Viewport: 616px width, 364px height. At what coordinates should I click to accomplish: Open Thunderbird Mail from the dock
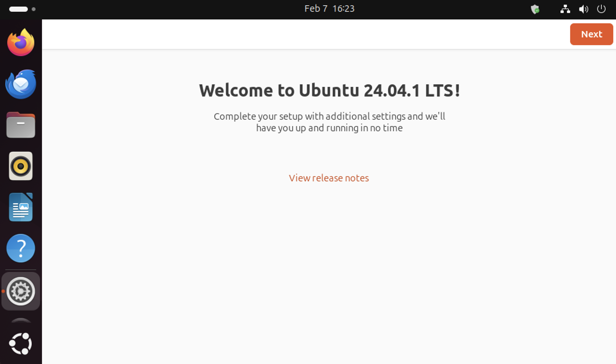[21, 84]
